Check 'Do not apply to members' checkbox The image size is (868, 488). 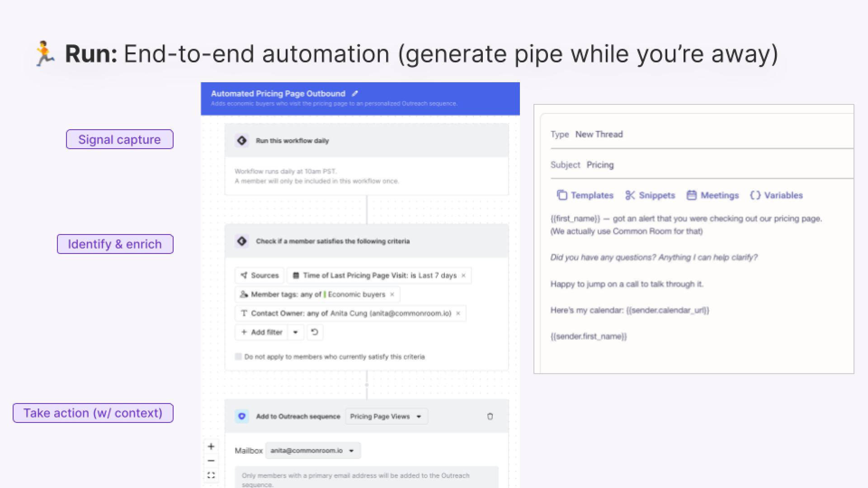238,357
